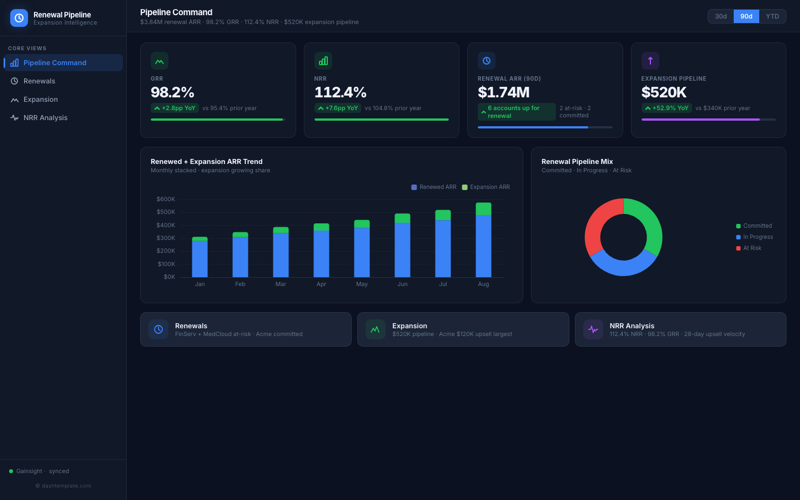This screenshot has height=500, width=800.
Task: Click the Renewal ARR clock icon
Action: click(487, 61)
